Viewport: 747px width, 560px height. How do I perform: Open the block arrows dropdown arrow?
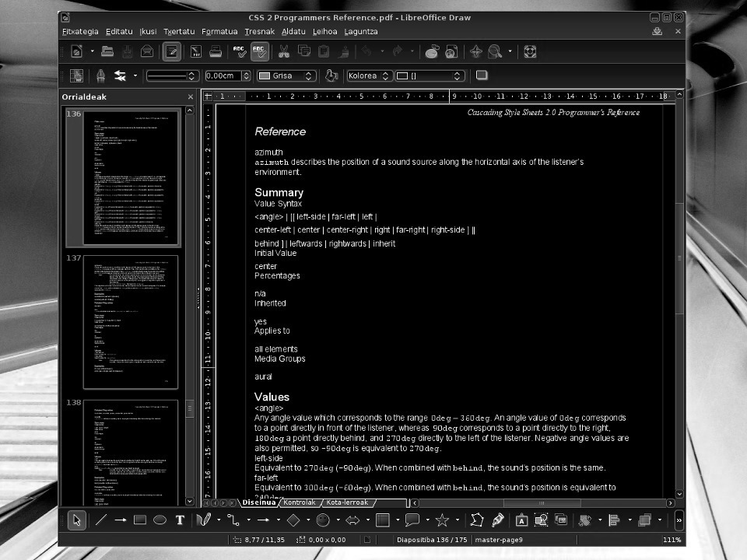point(368,520)
